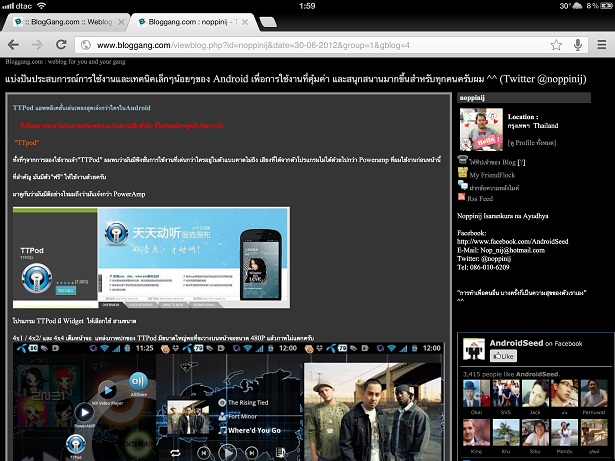The width and height of the screenshot is (615, 461).
Task: Click the Fort Minor artist text
Action: tap(242, 416)
